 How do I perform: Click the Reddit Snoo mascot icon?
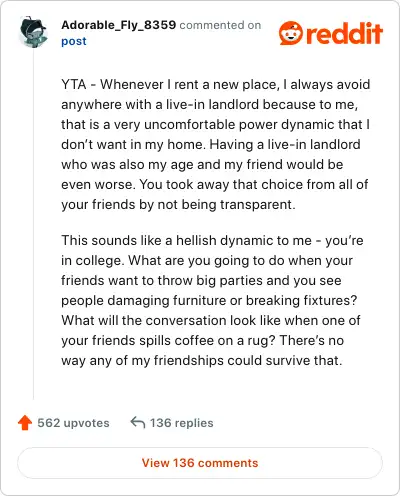291,33
